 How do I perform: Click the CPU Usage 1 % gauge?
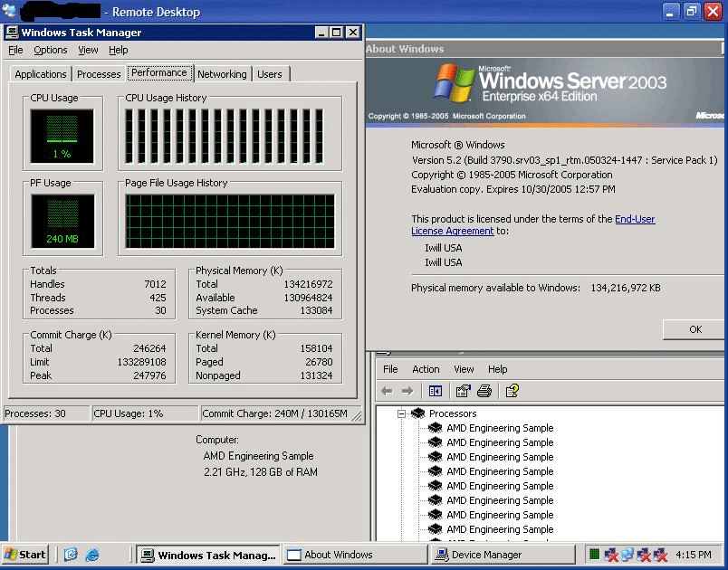tap(62, 136)
